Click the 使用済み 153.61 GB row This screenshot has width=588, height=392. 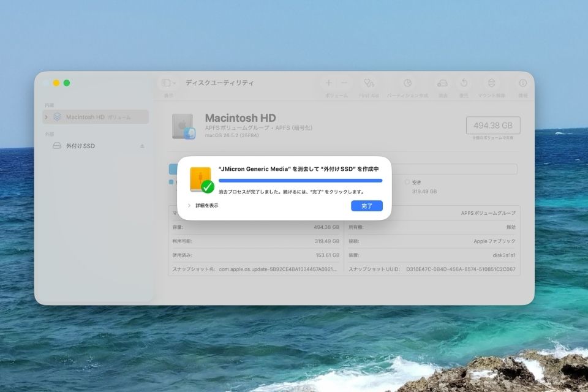point(255,255)
